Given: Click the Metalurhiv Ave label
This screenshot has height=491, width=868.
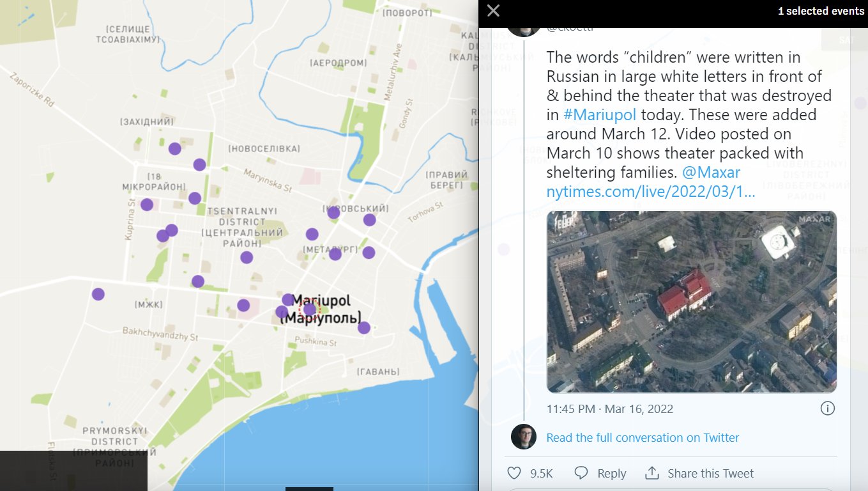Looking at the screenshot, I should point(393,72).
